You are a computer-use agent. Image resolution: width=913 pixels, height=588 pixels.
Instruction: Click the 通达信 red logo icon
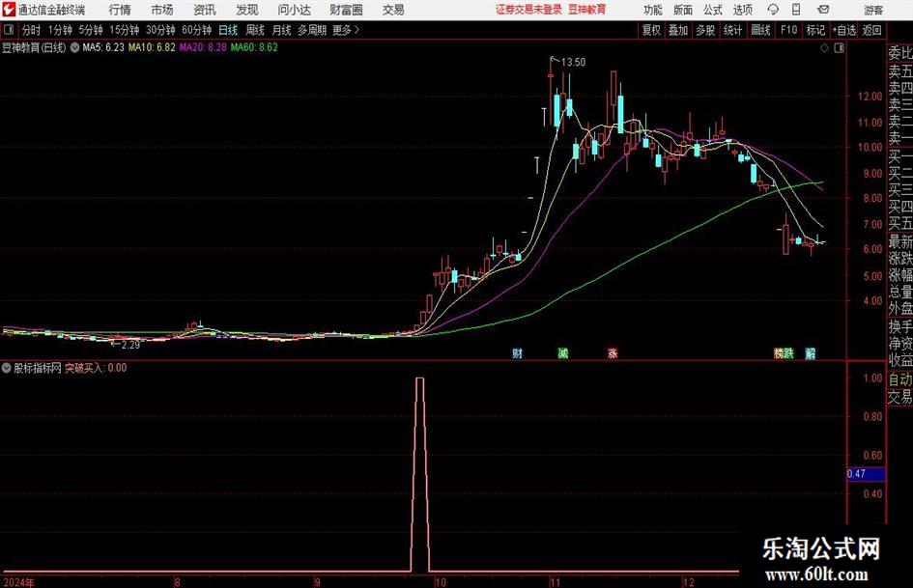[x=9, y=10]
